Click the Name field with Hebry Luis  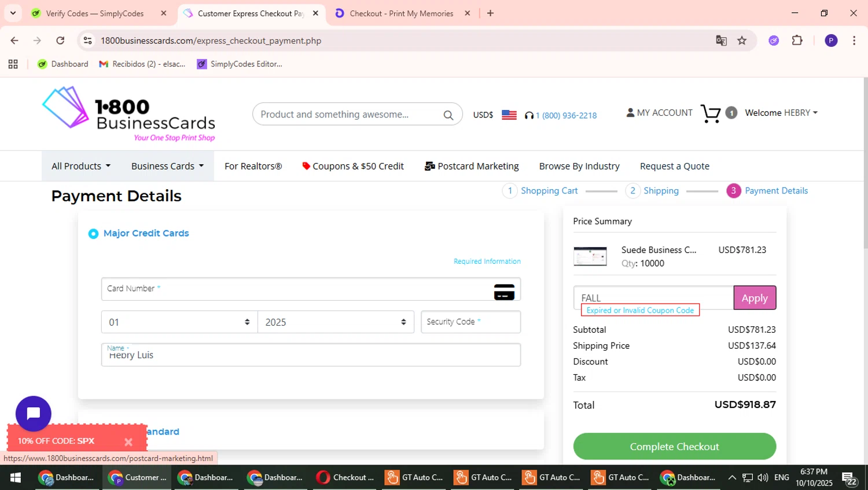pos(311,355)
